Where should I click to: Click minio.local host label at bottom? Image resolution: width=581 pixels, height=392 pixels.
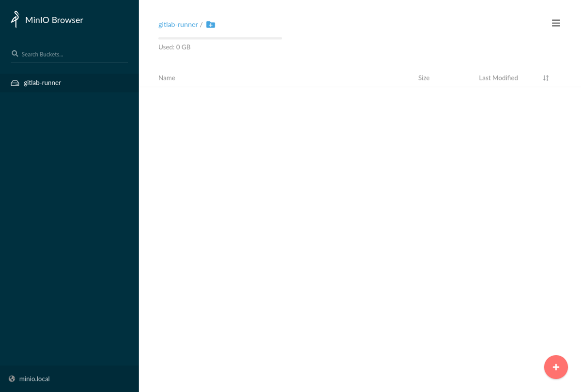(x=34, y=378)
